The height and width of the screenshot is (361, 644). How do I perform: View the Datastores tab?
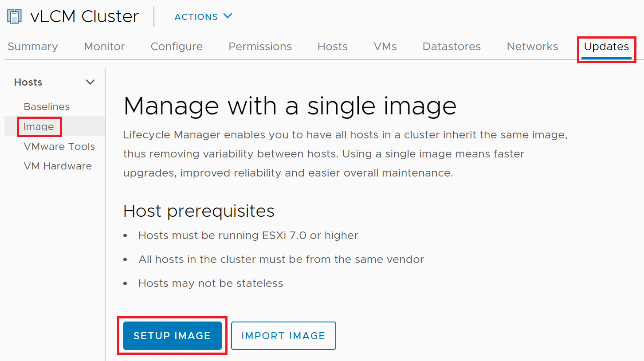coord(452,47)
